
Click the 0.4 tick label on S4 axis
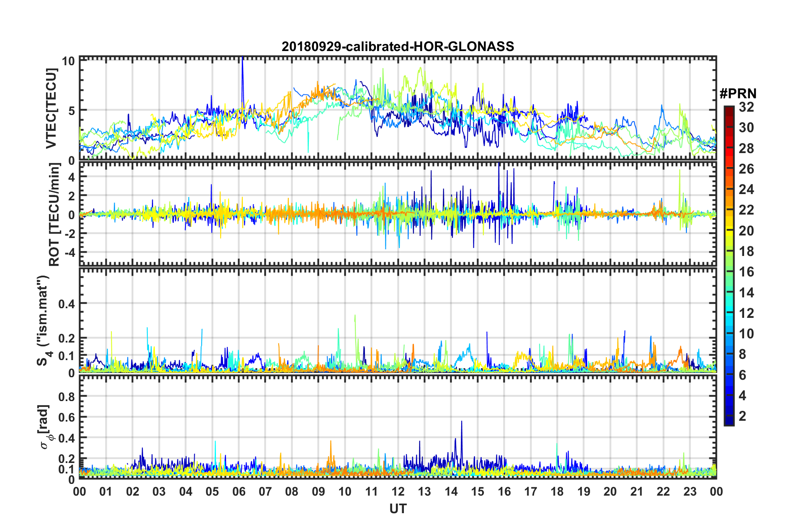pyautogui.click(x=67, y=304)
